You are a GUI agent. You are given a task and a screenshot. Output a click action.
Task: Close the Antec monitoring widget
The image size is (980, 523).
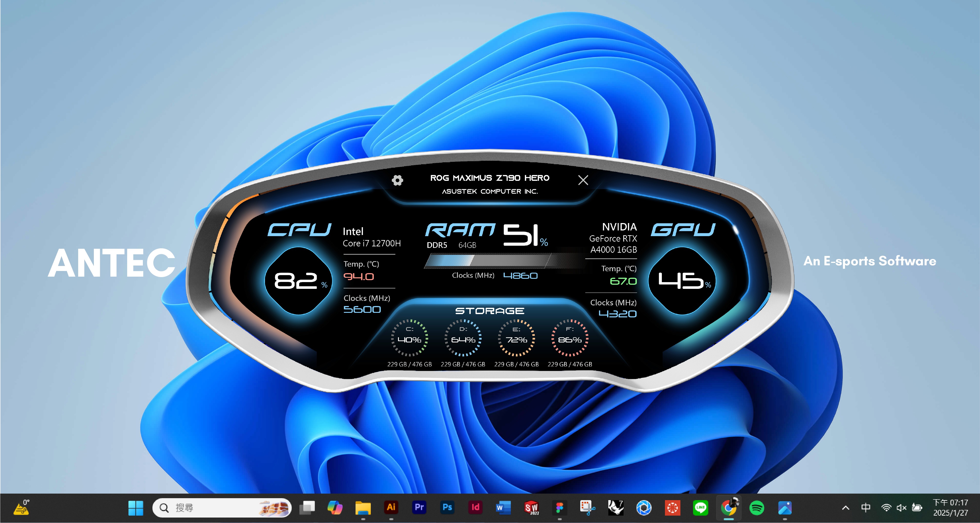tap(583, 180)
